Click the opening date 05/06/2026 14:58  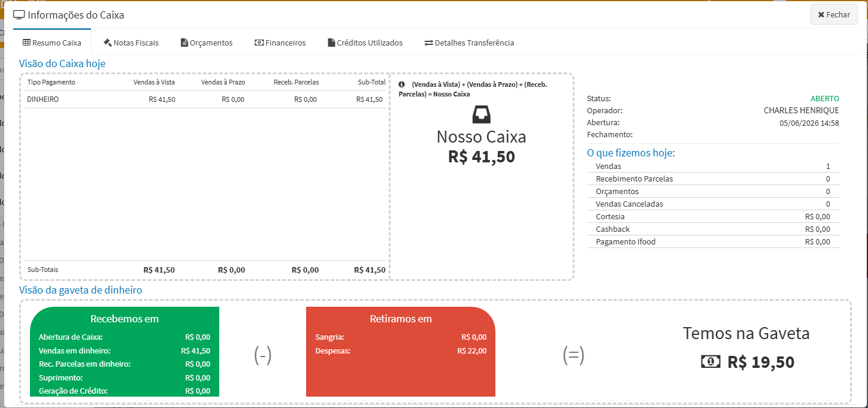click(x=809, y=123)
